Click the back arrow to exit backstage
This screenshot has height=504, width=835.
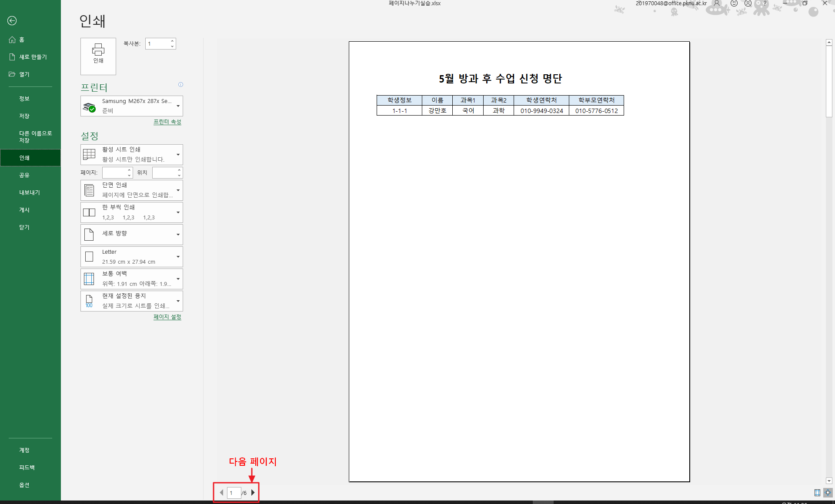[12, 20]
